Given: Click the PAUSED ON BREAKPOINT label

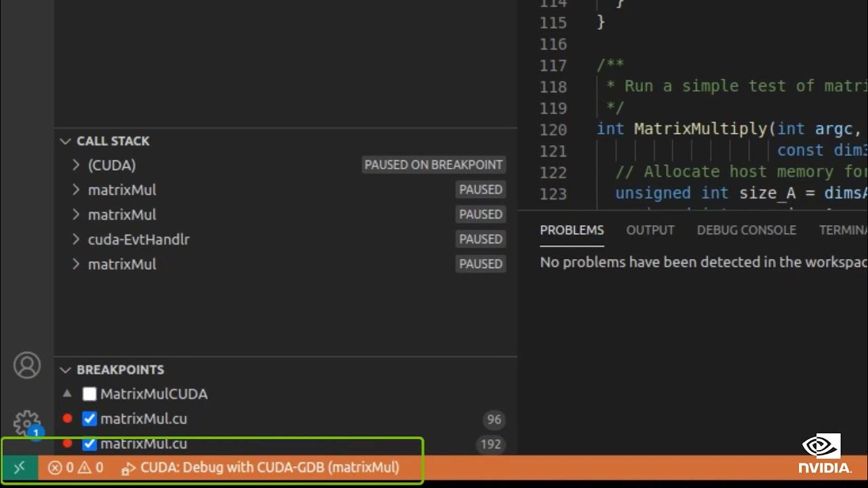Looking at the screenshot, I should [x=433, y=165].
